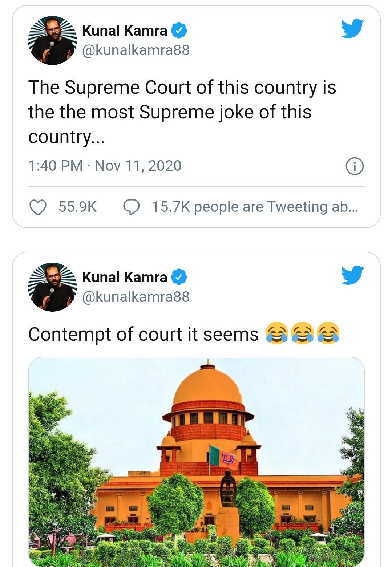Screen dimensions: 392x567
Task: Click verified badge in second tweet header
Action: 179,277
